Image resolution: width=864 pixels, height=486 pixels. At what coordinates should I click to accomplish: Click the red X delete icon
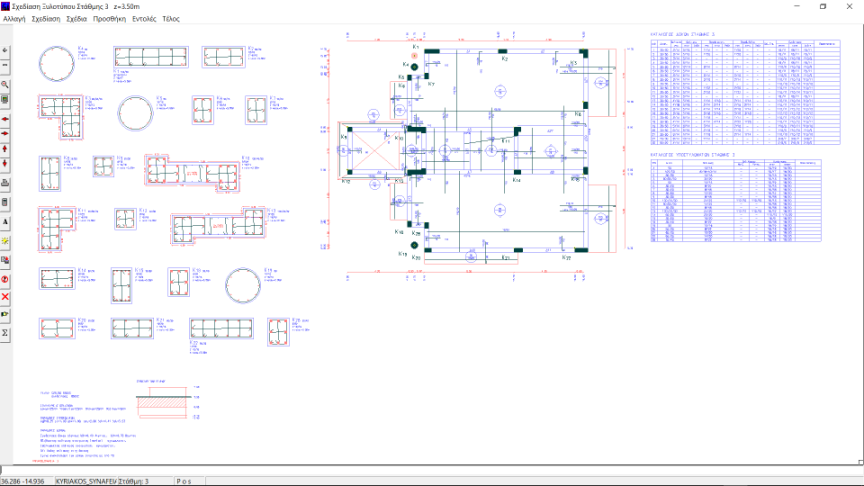coord(6,296)
